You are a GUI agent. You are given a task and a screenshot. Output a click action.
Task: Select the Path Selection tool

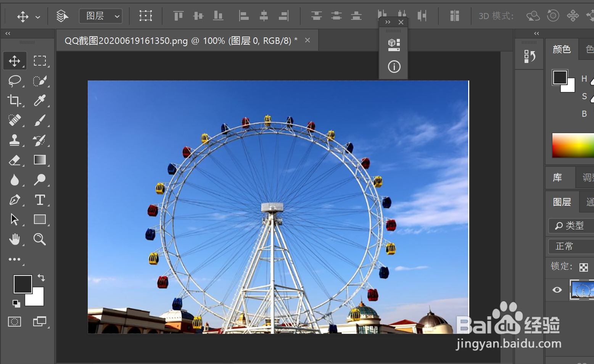[14, 220]
